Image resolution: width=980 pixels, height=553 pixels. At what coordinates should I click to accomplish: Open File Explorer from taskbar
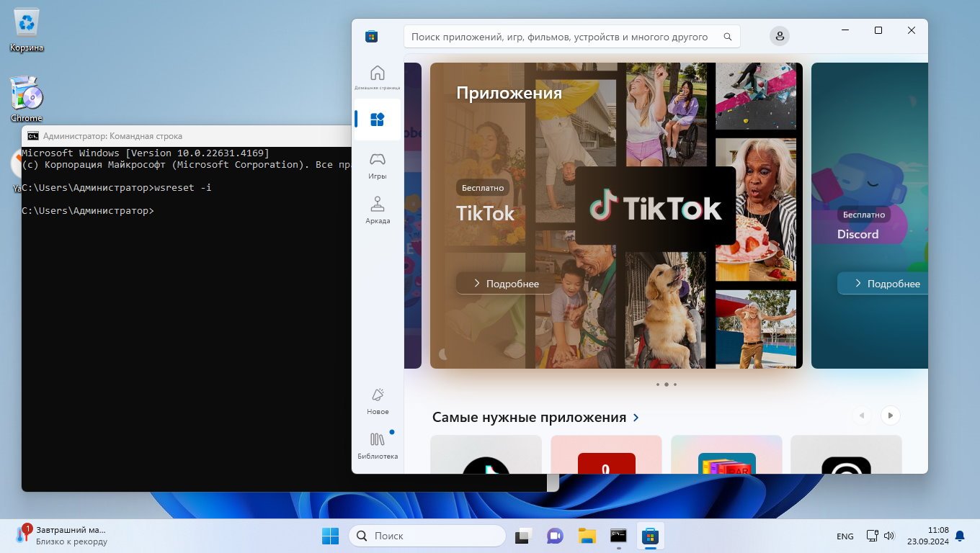587,536
